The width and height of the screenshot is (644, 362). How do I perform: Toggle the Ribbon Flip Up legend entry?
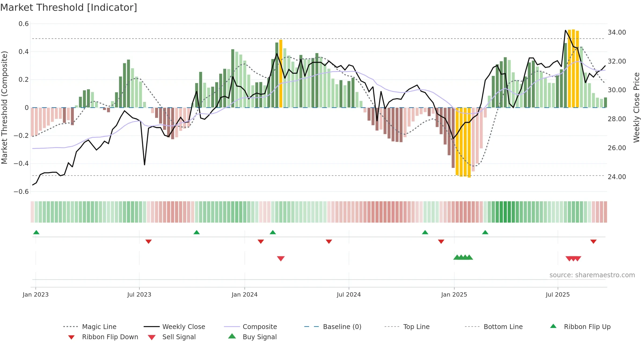click(x=580, y=327)
